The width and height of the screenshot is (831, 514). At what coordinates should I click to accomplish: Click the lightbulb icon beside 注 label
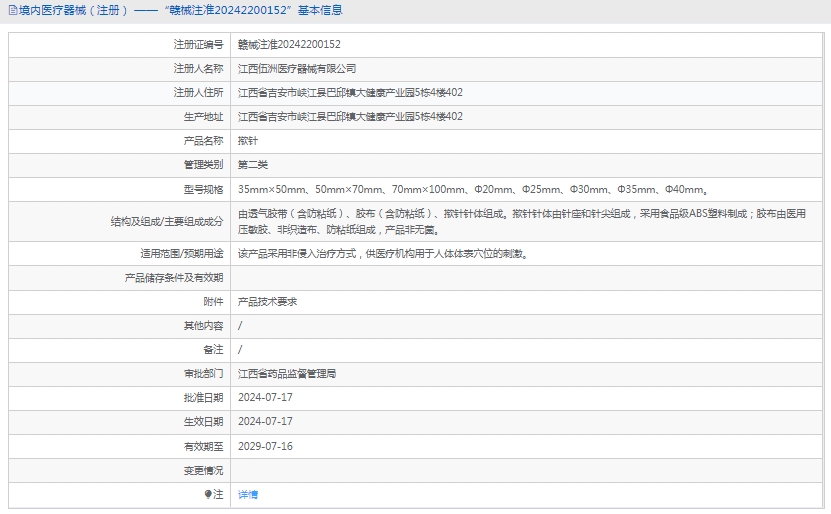[x=207, y=494]
